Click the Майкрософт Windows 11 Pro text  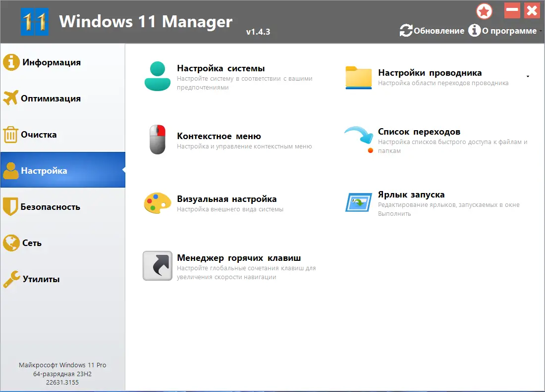[62, 365]
